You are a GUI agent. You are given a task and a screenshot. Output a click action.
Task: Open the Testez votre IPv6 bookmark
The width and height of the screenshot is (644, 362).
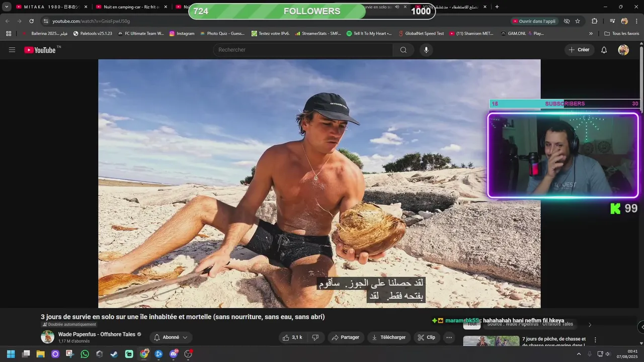(270, 34)
